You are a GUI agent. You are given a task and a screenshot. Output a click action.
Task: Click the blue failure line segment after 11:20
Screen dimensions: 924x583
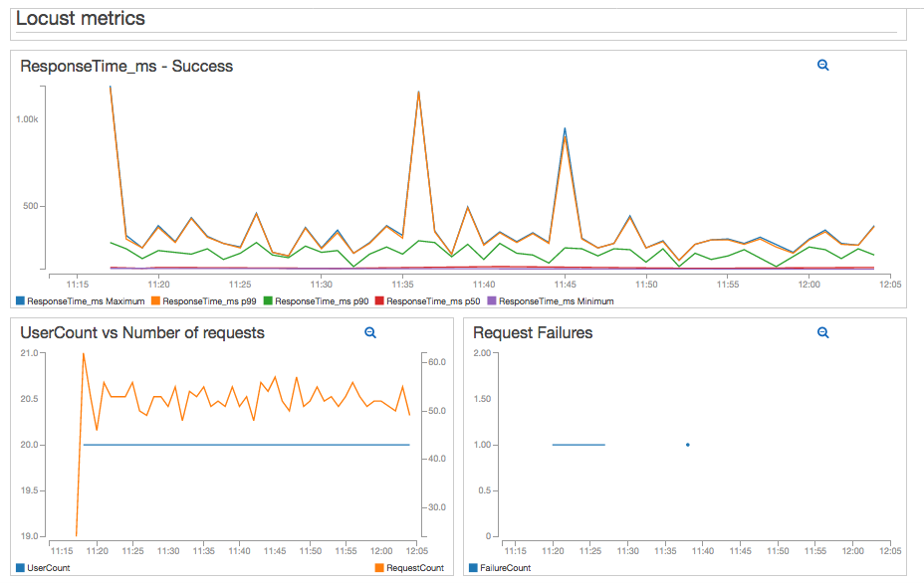578,445
